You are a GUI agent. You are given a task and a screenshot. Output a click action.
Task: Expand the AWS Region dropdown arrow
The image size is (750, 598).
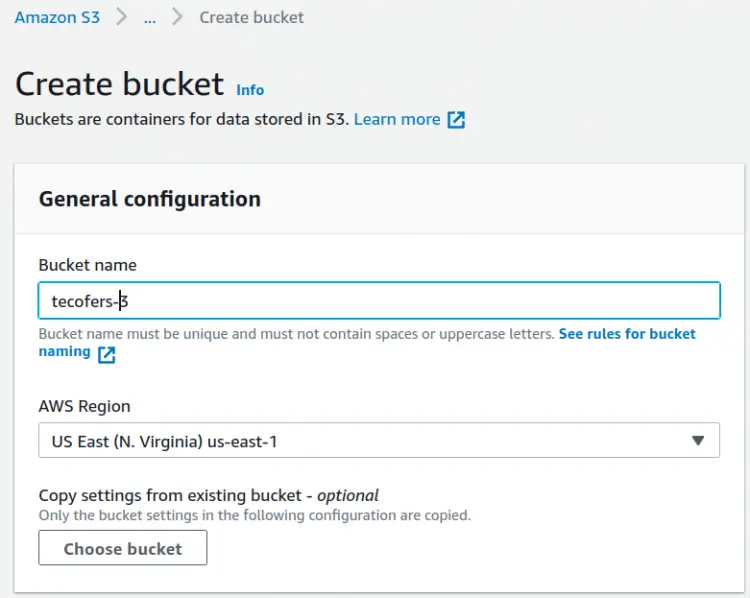(698, 440)
